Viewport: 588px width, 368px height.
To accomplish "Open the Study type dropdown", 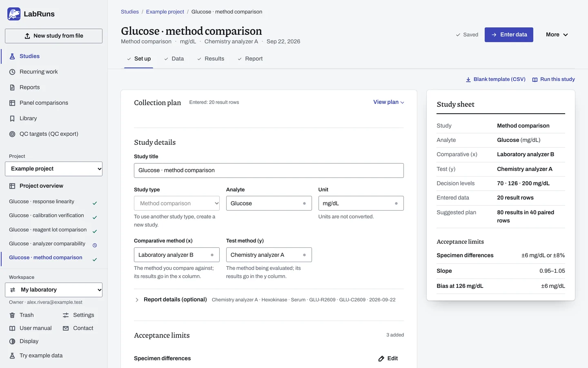I will [177, 203].
